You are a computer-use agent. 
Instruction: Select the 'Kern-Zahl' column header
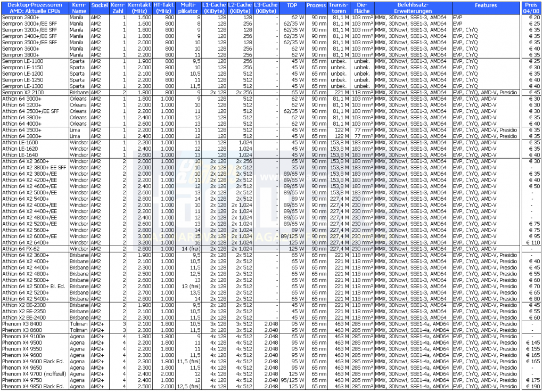118,8
